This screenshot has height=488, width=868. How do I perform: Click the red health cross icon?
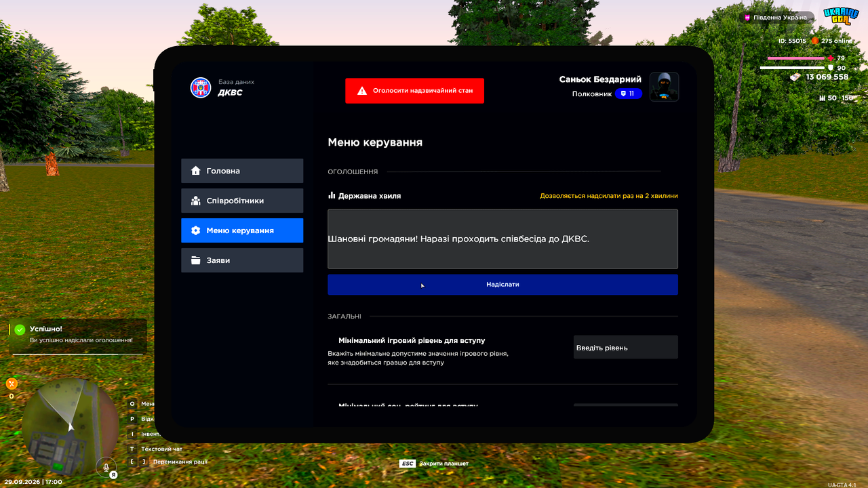[x=831, y=58]
